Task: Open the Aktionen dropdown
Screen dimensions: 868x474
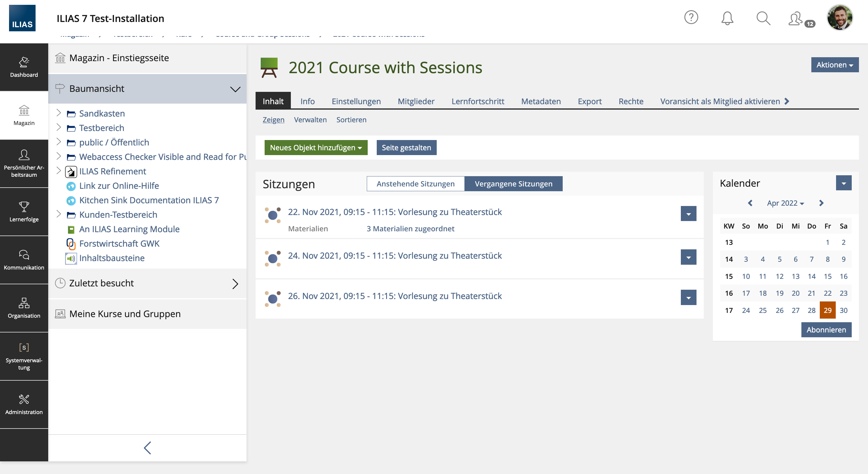Action: [x=834, y=65]
